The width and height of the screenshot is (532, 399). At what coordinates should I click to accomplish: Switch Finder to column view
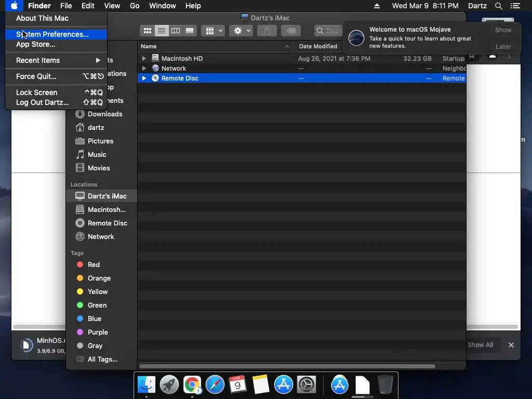coord(176,31)
